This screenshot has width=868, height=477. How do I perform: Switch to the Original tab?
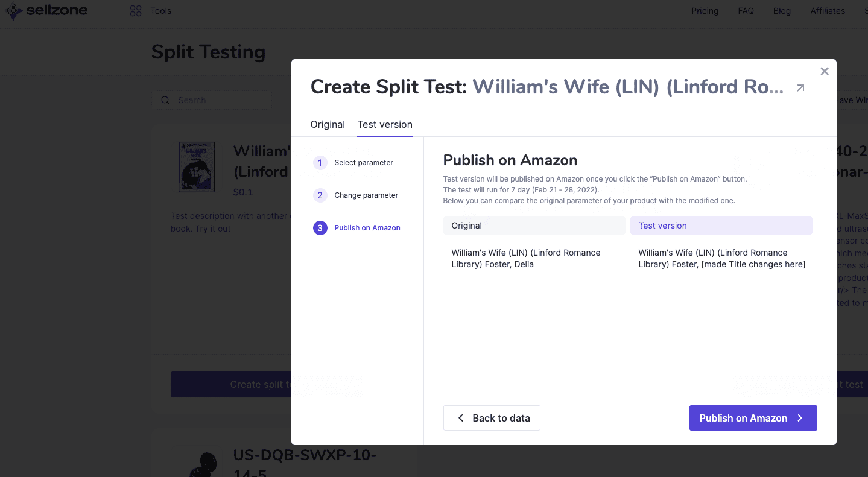click(328, 124)
